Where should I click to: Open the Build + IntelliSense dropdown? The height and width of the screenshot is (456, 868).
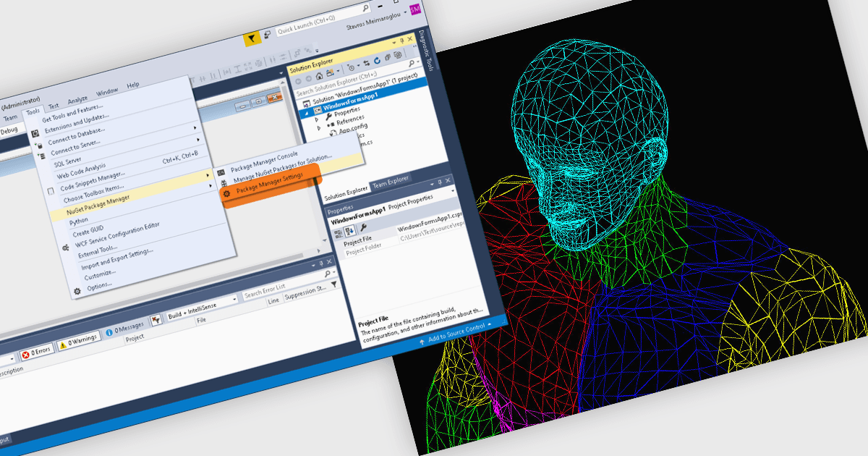(x=201, y=307)
